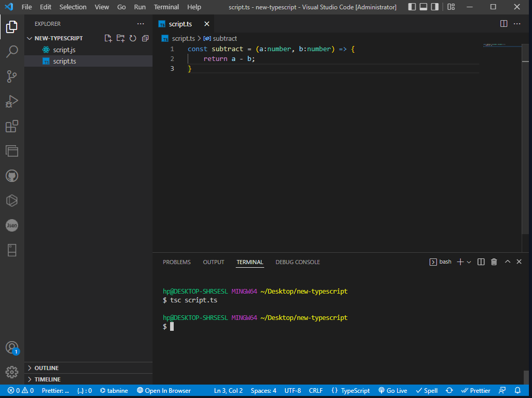Close the script.ts editor tab
The width and height of the screenshot is (532, 398).
pyautogui.click(x=207, y=24)
